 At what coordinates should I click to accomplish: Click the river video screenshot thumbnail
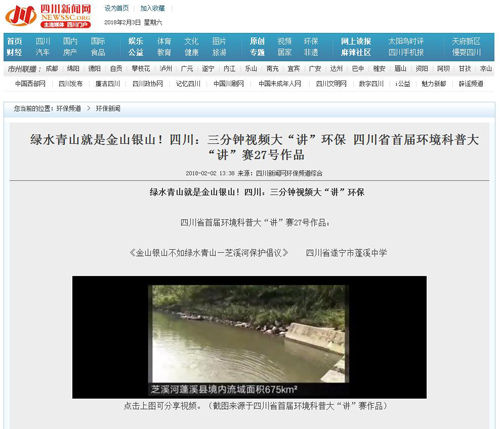tap(249, 337)
